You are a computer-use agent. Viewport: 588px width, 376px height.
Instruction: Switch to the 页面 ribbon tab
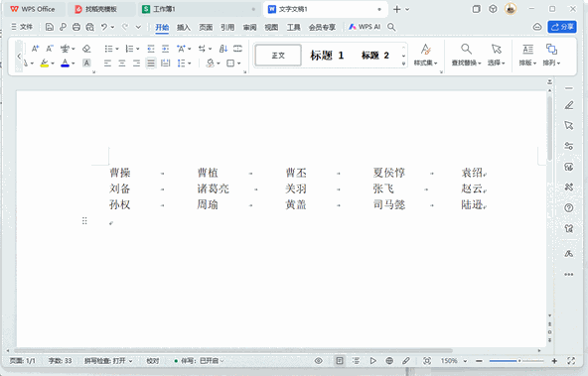coord(206,27)
